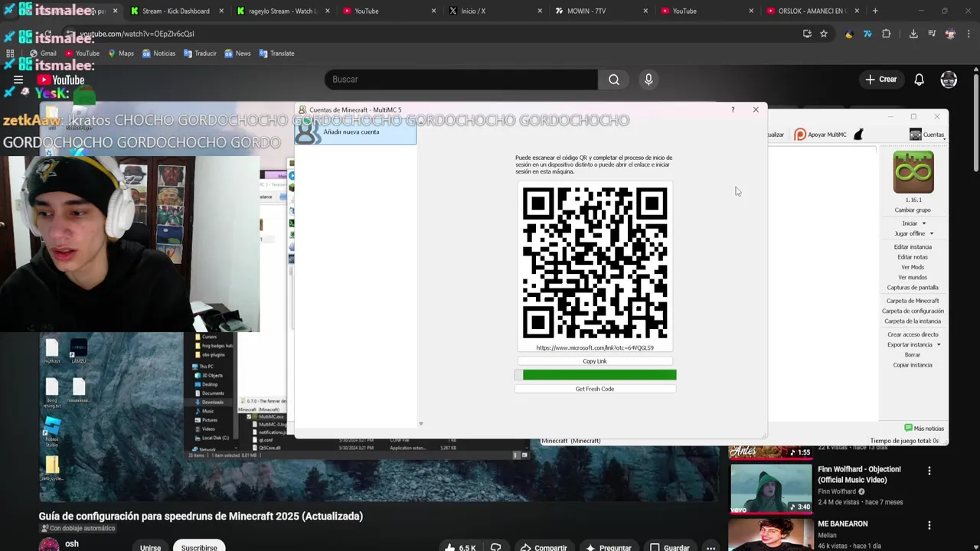
Task: Click the dislike thumbs-down button
Action: [x=495, y=548]
